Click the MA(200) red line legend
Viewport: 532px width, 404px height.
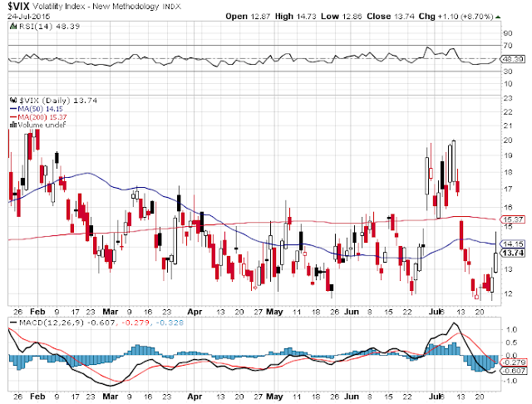tap(13, 117)
